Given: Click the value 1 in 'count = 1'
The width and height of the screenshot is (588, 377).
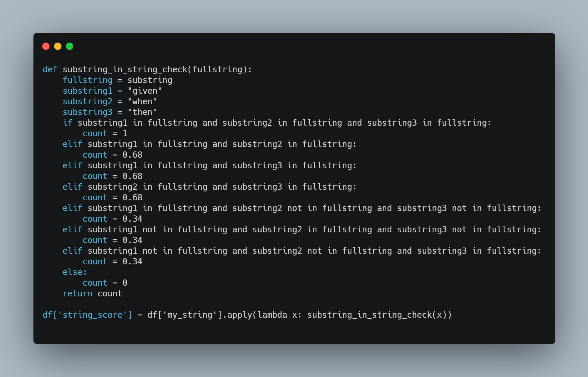Looking at the screenshot, I should [125, 133].
